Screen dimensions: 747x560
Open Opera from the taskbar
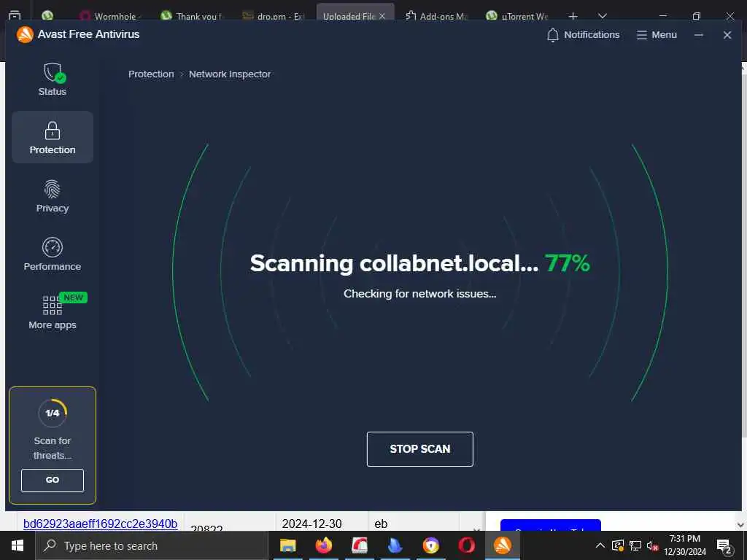pos(466,545)
